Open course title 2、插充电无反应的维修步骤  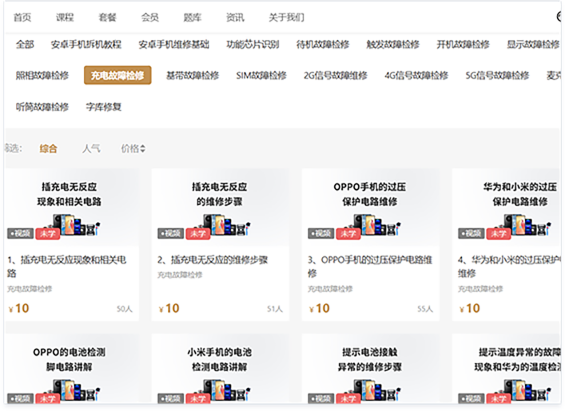[213, 260]
